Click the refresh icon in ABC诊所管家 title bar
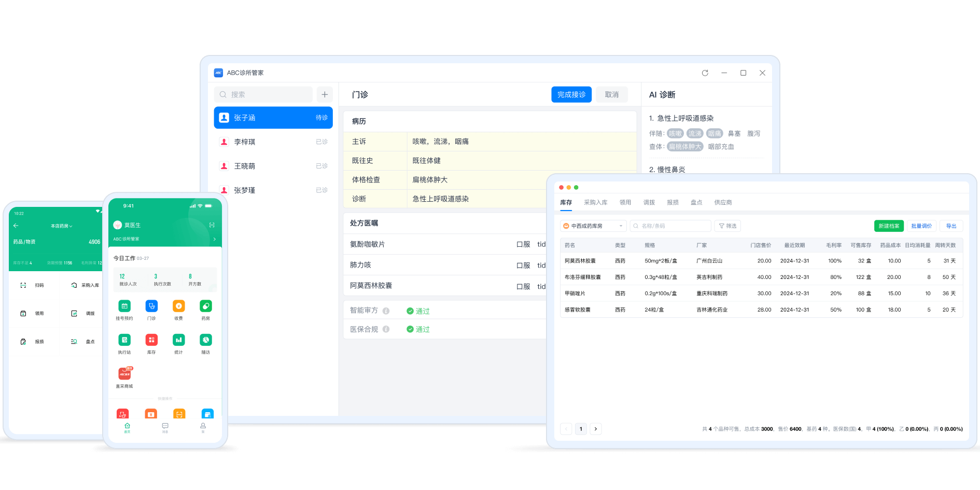Screen dimensions: 980x490 tap(705, 73)
